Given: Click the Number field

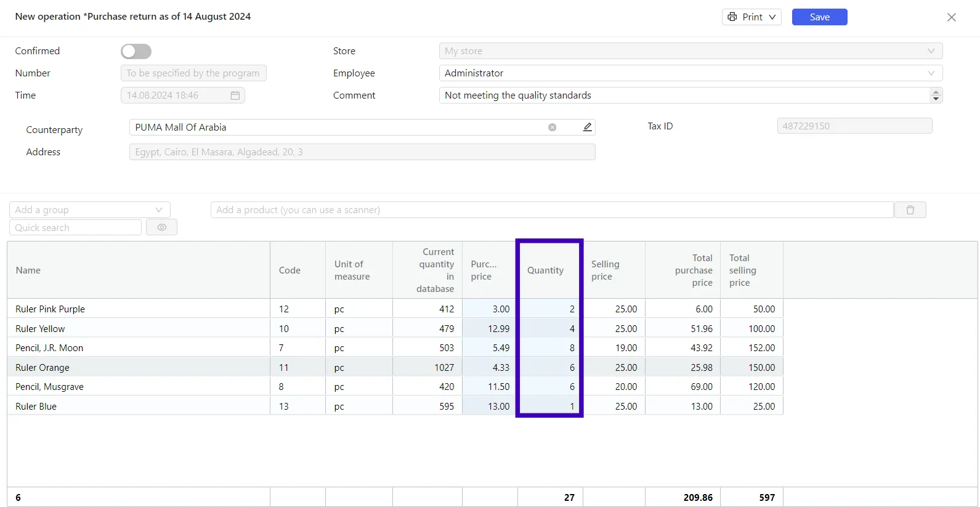Looking at the screenshot, I should (x=193, y=73).
